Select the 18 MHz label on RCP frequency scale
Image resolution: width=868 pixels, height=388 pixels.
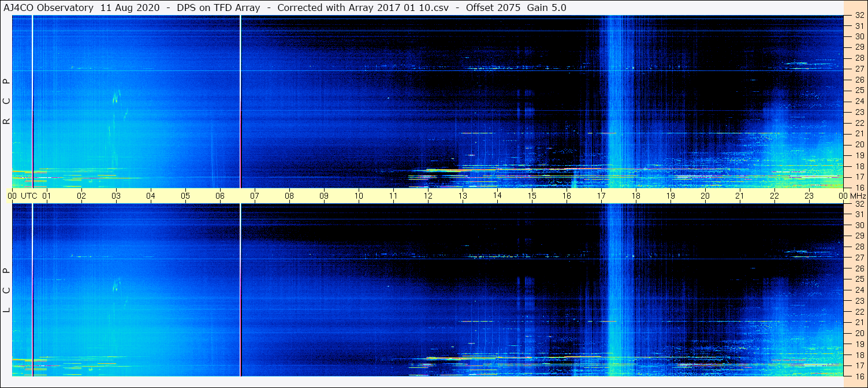[x=859, y=166]
